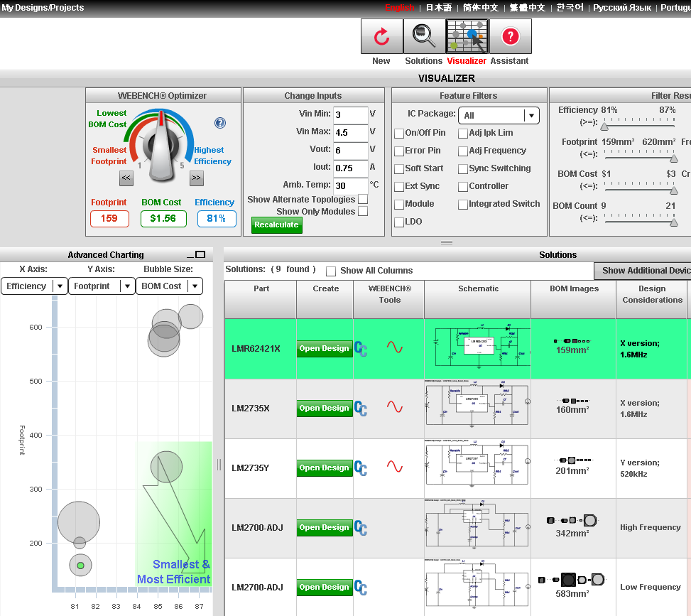This screenshot has height=616, width=691.
Task: Open CC tool for LM2735Y
Action: (361, 468)
